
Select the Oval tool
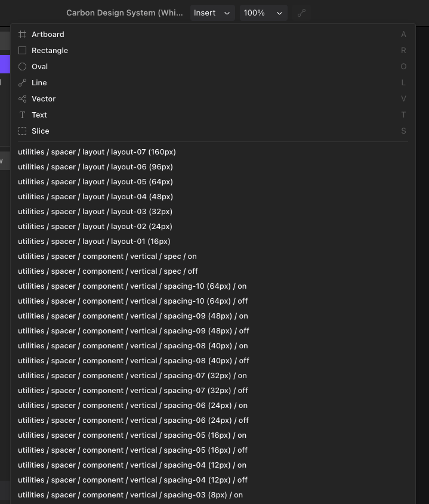pyautogui.click(x=39, y=66)
